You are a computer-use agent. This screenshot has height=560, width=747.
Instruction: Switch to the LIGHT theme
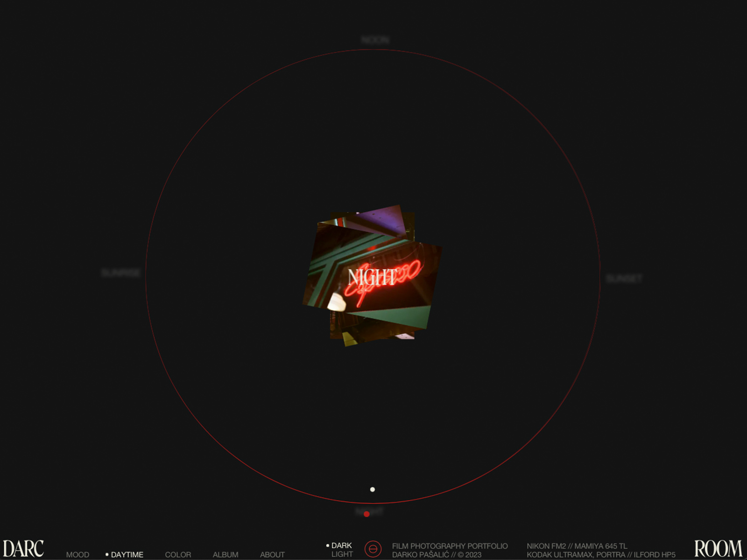tap(342, 554)
